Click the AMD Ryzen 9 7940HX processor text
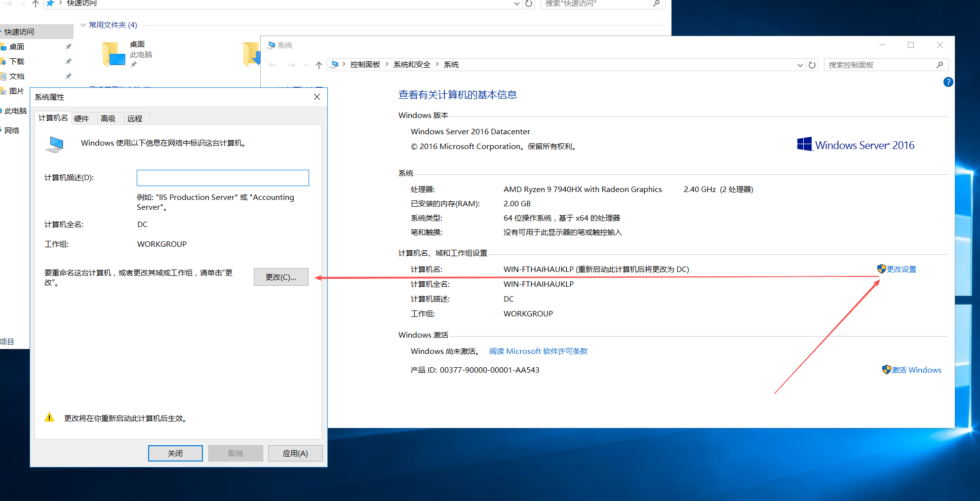The width and height of the screenshot is (980, 501). click(x=583, y=189)
